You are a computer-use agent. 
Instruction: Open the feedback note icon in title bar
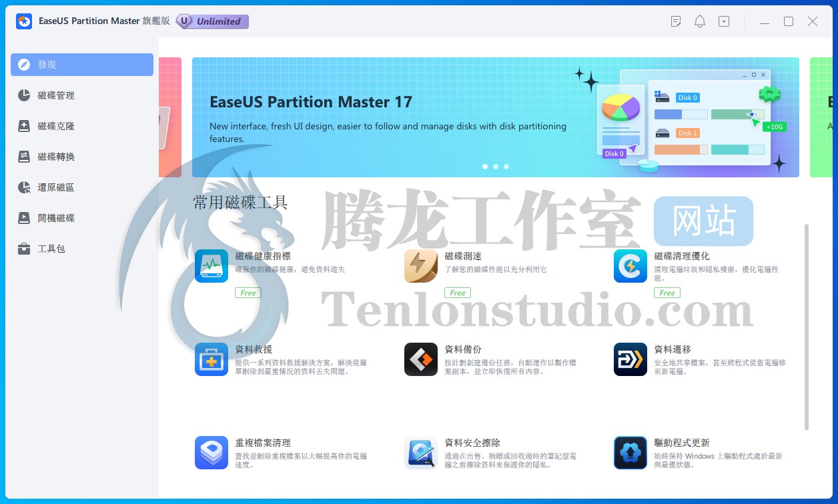pyautogui.click(x=676, y=21)
